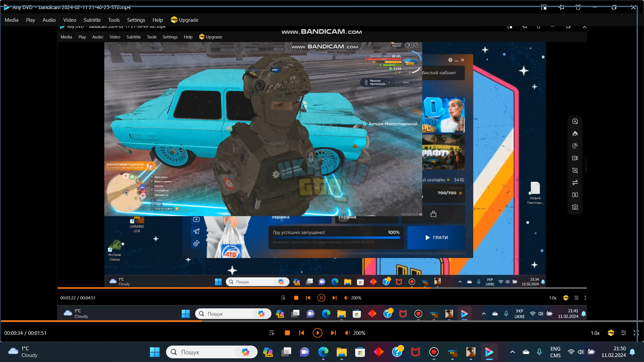Viewport: 644px width, 362px height.
Task: Open the 21:50 clock and calendar flyout
Action: (x=613, y=352)
